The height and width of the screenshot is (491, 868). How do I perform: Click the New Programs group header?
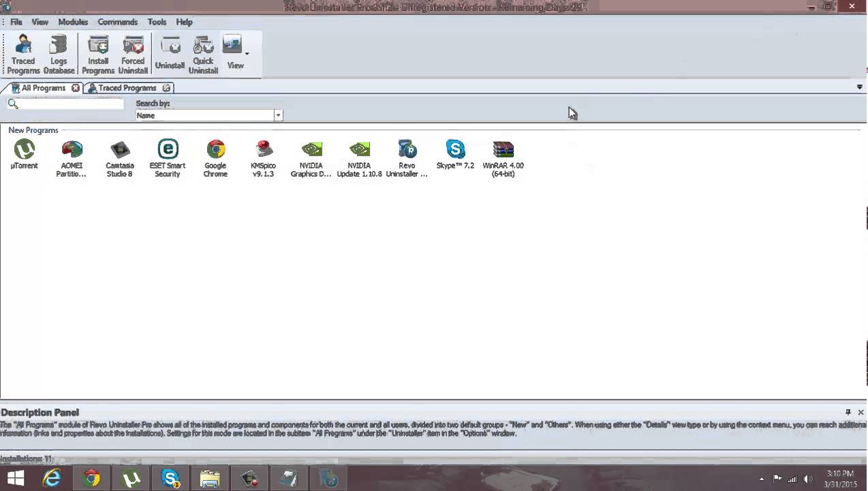33,130
